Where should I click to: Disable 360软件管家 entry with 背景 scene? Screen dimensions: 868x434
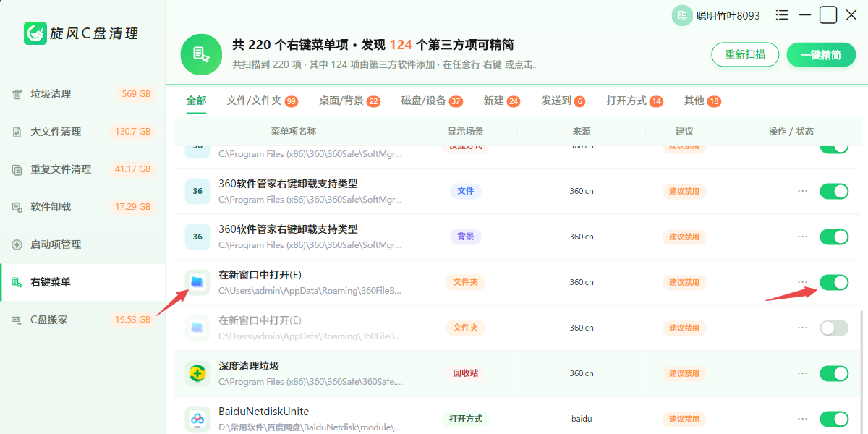(x=834, y=237)
